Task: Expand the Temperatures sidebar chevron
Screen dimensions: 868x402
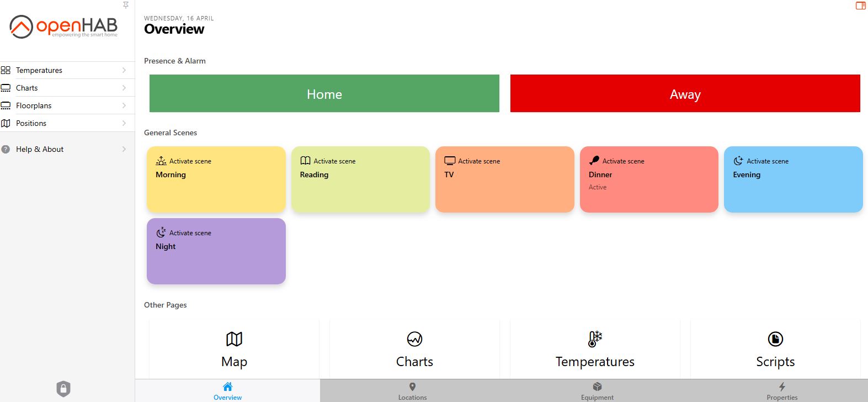Action: (124, 70)
